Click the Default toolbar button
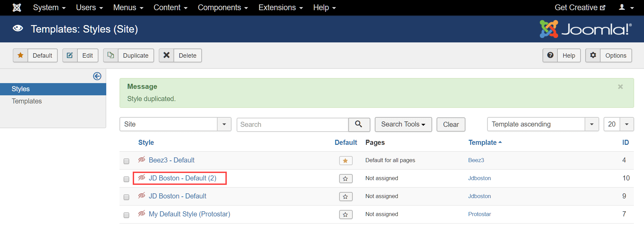644x251 pixels. [35, 55]
